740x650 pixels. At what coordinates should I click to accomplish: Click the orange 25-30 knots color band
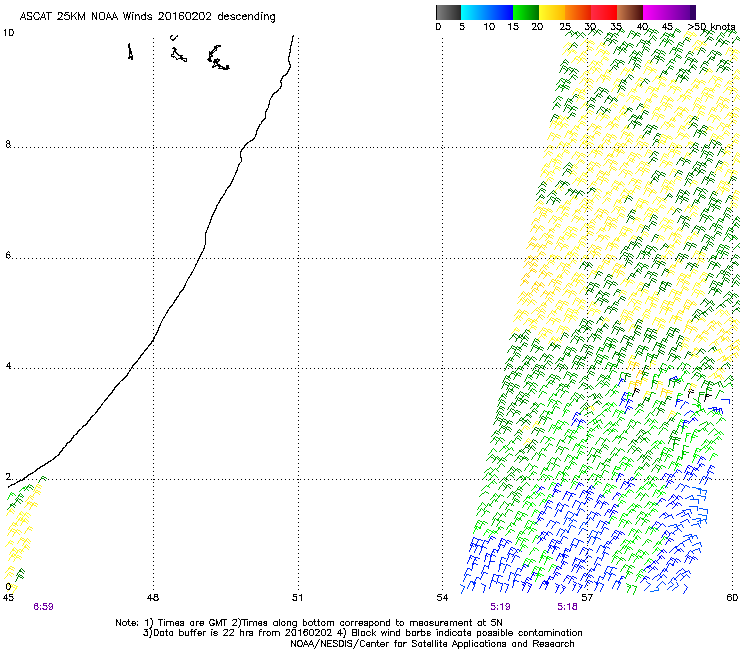tap(578, 12)
